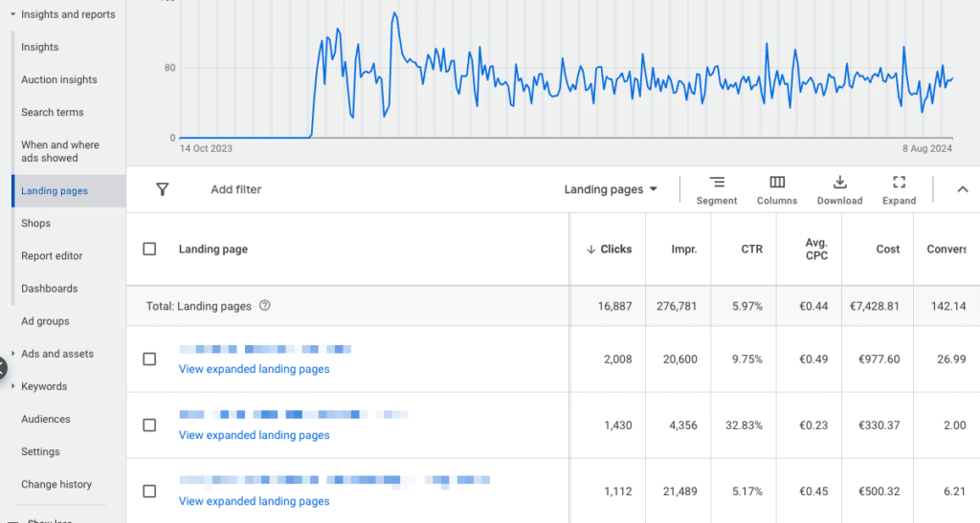
Task: Click the impressions cell 21,489
Action: tap(680, 491)
